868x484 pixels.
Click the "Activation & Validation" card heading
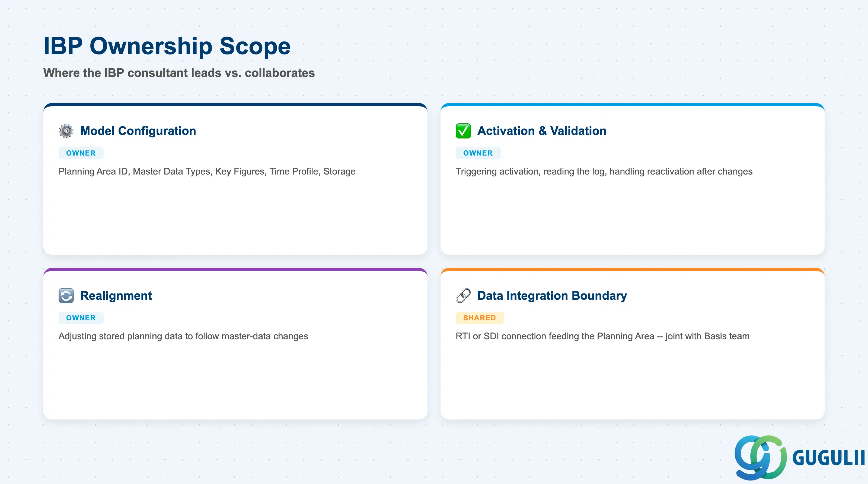(542, 131)
